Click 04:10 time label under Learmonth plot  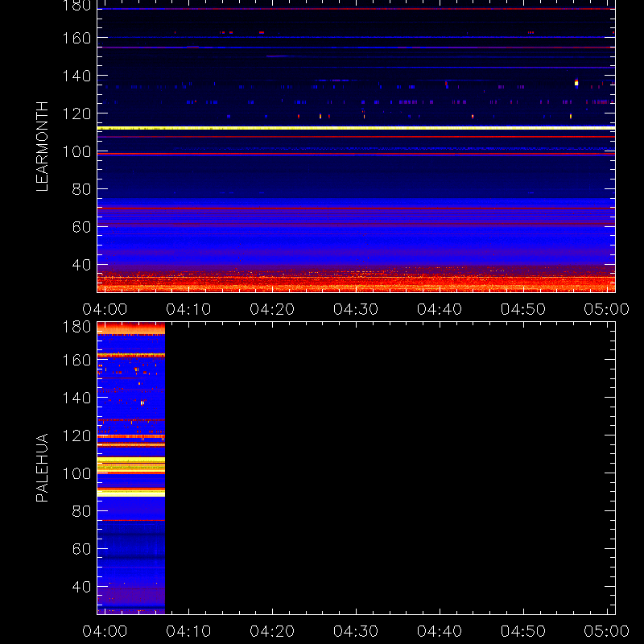point(188,309)
